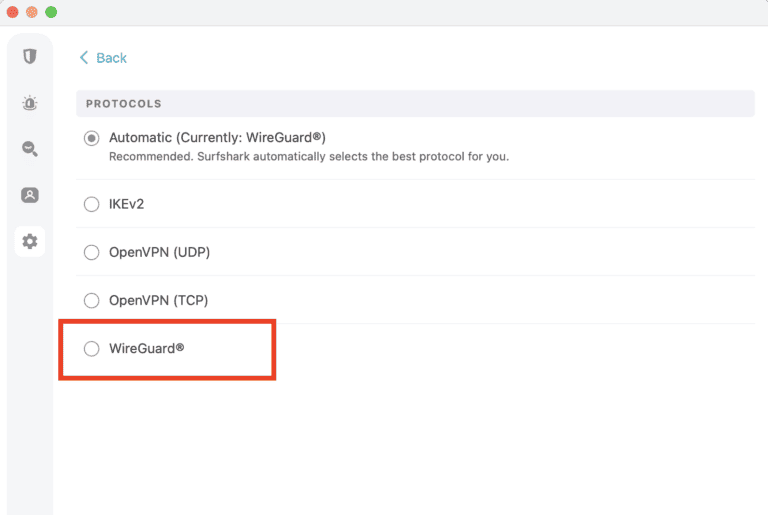This screenshot has height=515, width=768.
Task: Open the Alternative ID person icon
Action: pyautogui.click(x=30, y=195)
